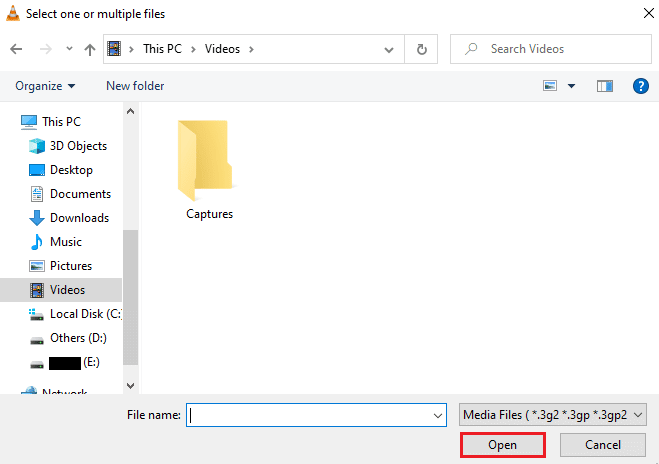Open 3D Objects in the sidebar

tap(79, 146)
